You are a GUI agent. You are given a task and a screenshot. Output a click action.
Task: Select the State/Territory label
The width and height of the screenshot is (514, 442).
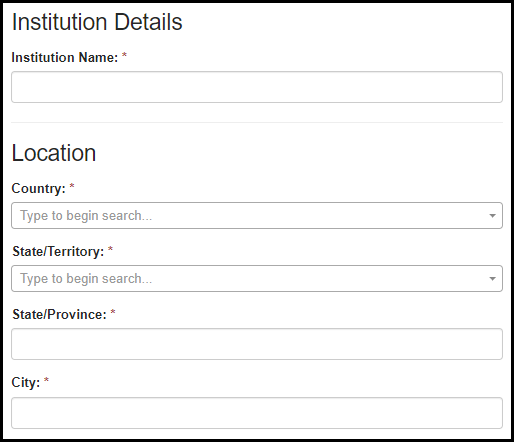click(58, 251)
